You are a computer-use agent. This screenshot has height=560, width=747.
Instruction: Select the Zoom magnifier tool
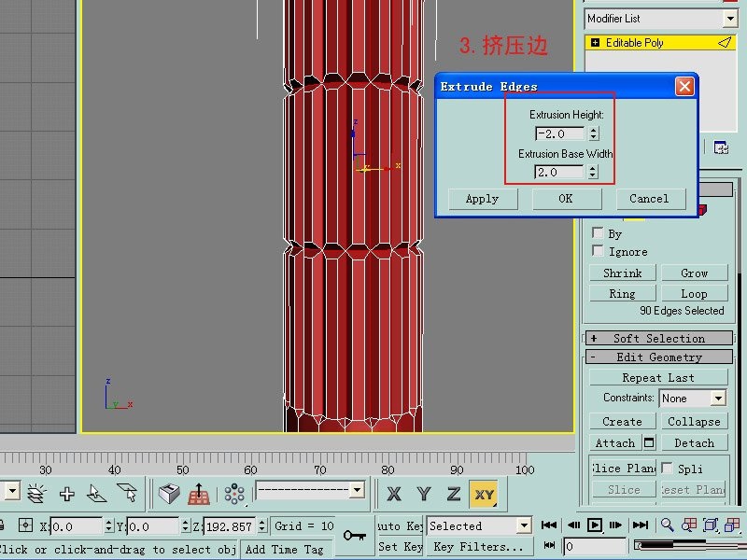click(x=668, y=525)
